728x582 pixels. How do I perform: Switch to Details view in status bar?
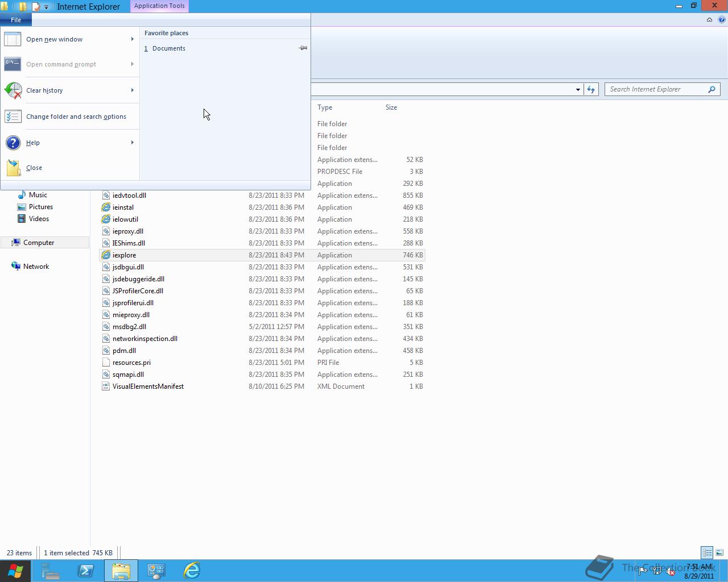point(707,552)
